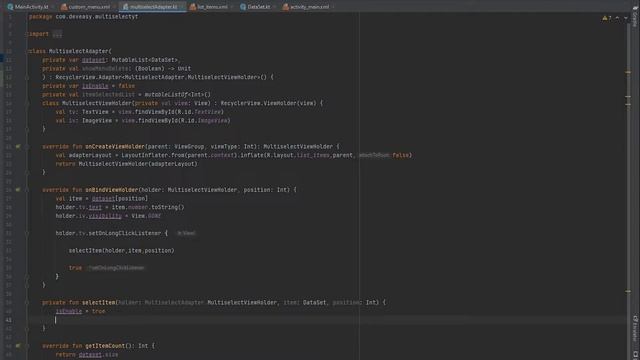Screen dimensions: 640x360
Task: Collapse the MultiselectViewHolder class fold
Action: 27,103
